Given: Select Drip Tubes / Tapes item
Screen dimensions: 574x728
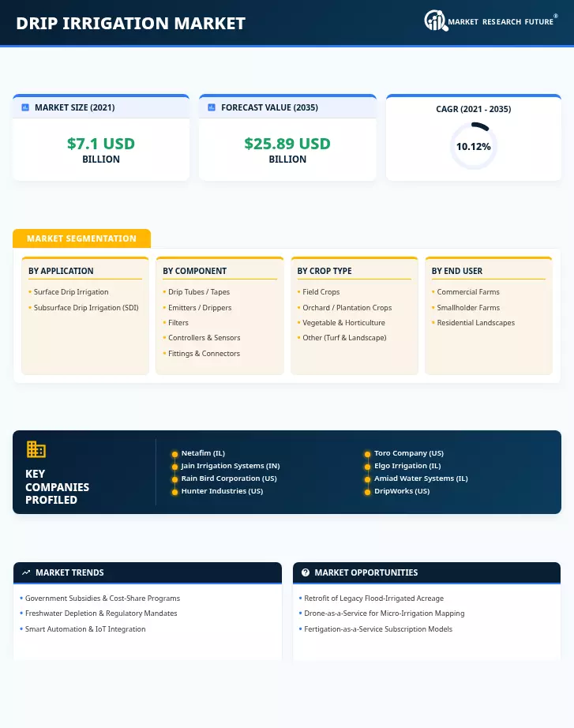Looking at the screenshot, I should click(x=199, y=292).
